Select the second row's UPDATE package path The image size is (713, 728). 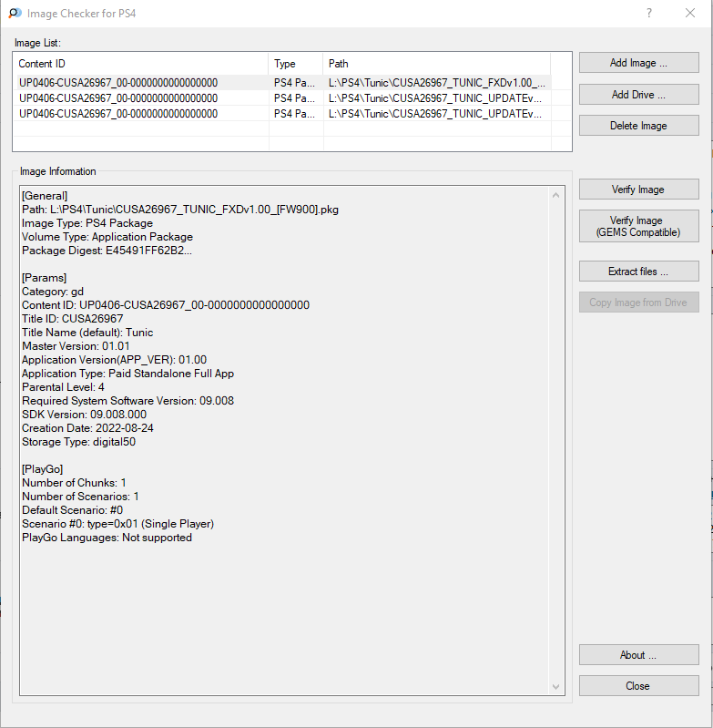click(435, 98)
